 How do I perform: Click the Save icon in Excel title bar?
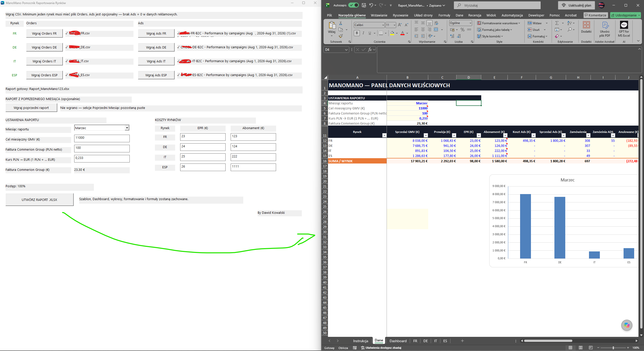(364, 5)
